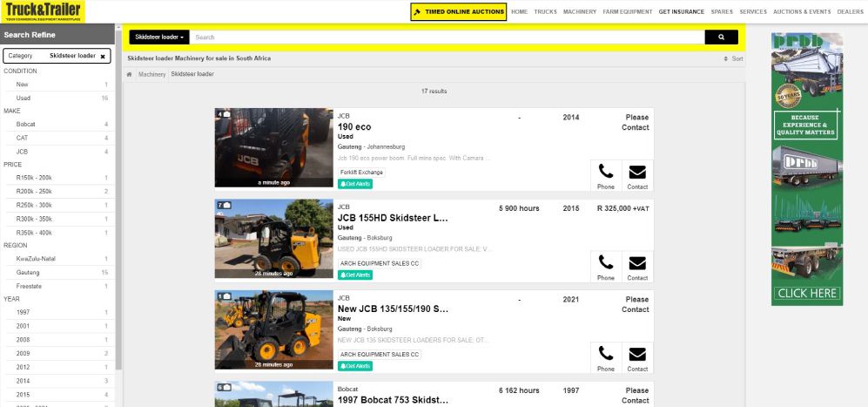Open the Sort options
This screenshot has height=407, width=868.
[x=733, y=58]
